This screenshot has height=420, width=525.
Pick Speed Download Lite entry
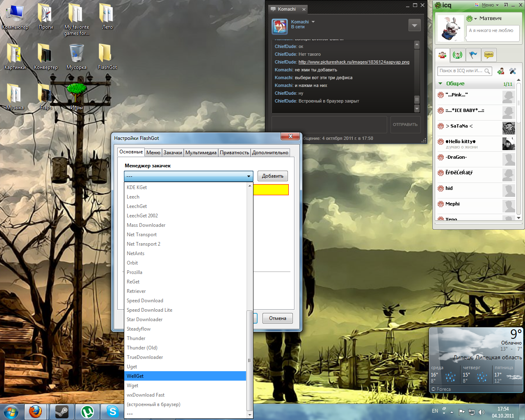(x=185, y=310)
